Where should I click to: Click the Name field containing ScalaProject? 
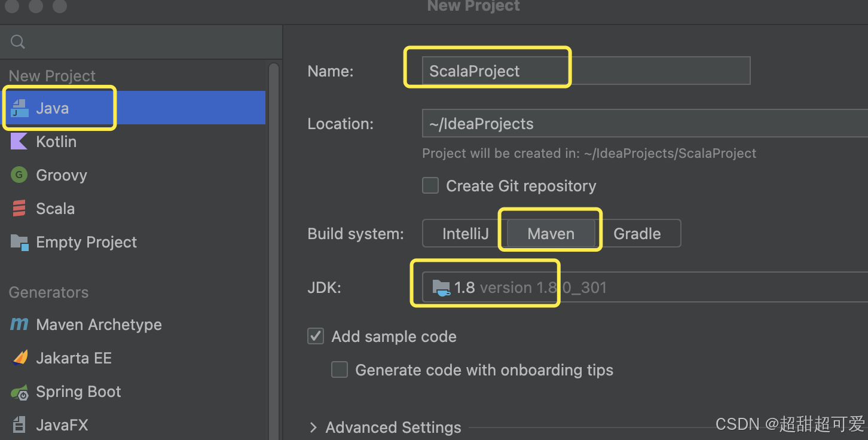coord(586,71)
